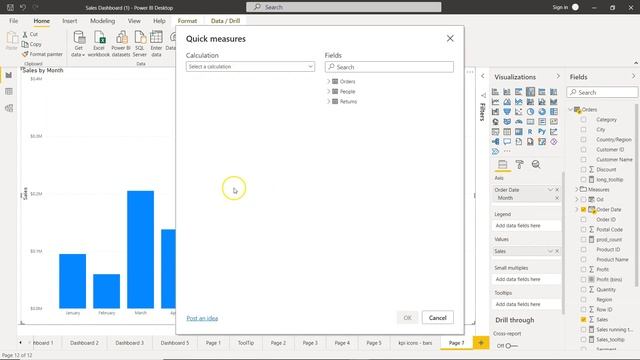Open the Format paint roller tab
Screen dimensions: 640x360
coord(519,164)
